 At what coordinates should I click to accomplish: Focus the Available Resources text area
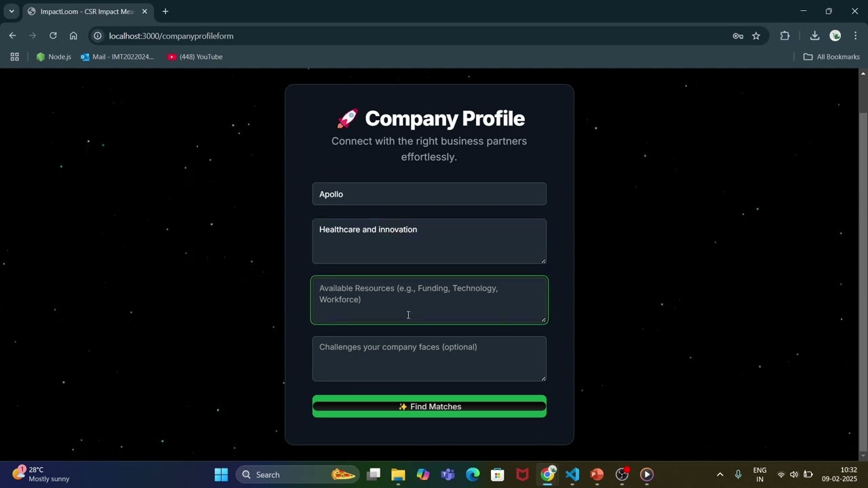[x=429, y=300]
